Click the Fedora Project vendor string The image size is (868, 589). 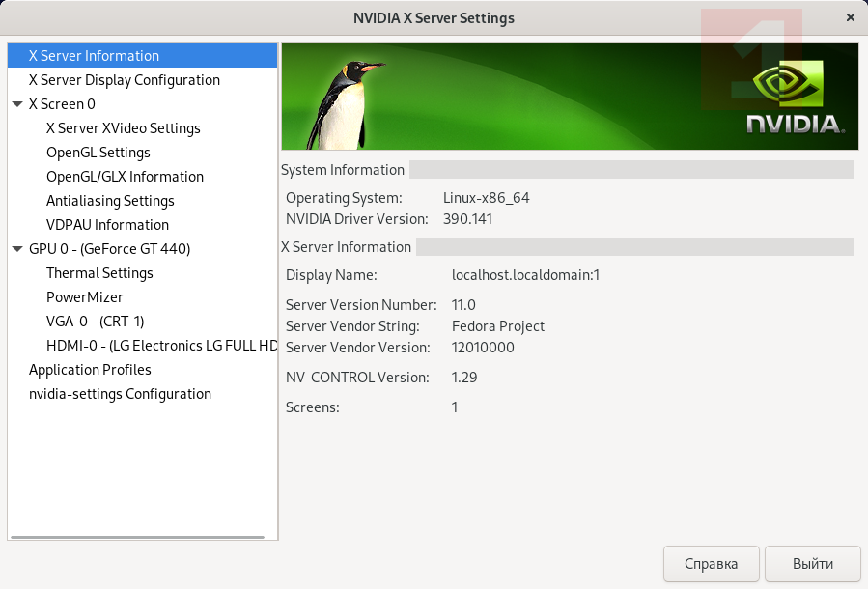click(497, 326)
